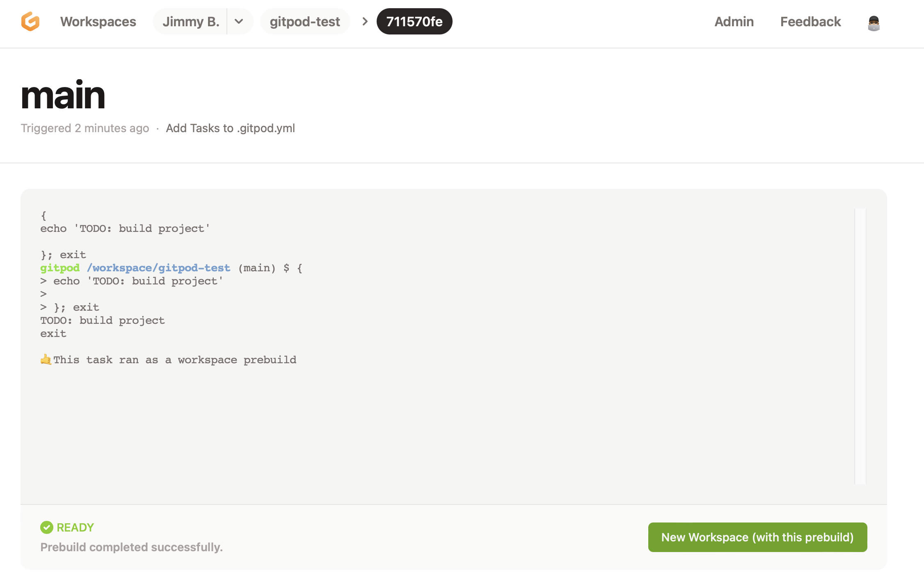Click the breadcrumb arrow after gitpod-test
The image size is (924, 582).
click(365, 21)
